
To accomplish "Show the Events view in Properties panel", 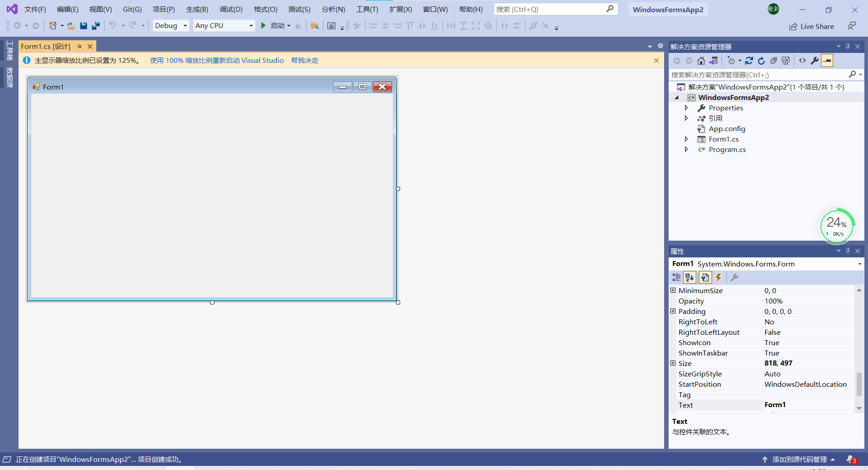I will tap(719, 277).
